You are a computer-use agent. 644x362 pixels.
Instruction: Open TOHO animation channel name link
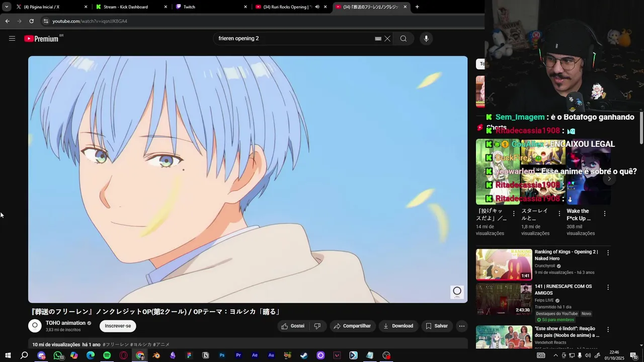click(65, 323)
